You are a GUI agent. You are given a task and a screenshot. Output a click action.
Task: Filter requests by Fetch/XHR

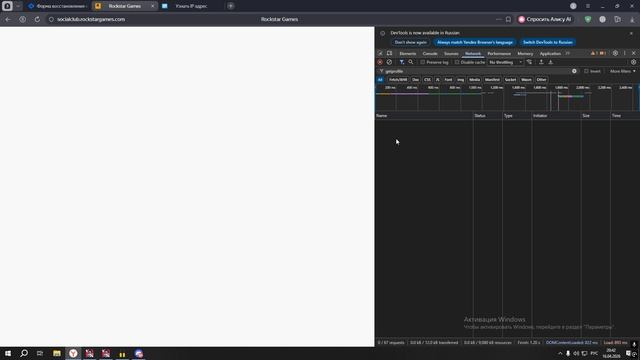tap(398, 80)
